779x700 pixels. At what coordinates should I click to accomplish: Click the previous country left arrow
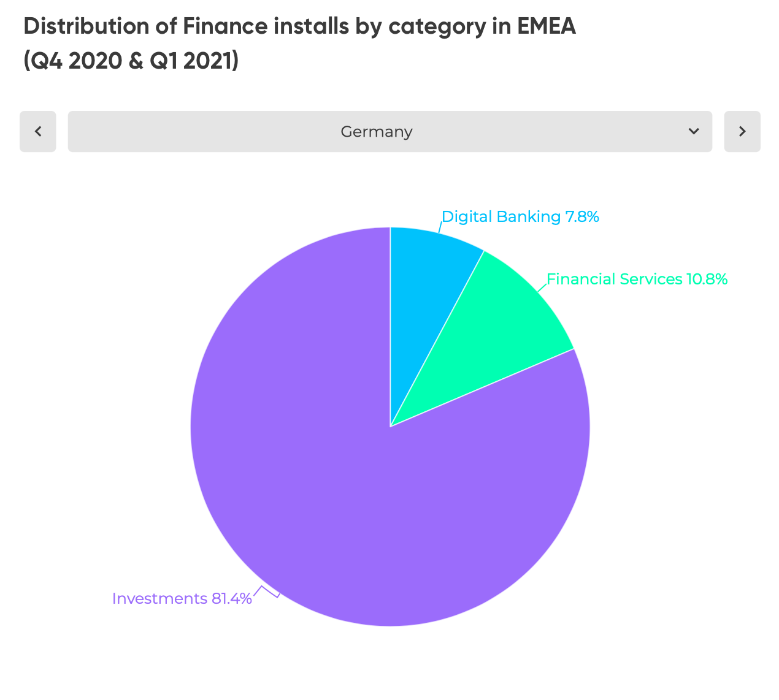pyautogui.click(x=38, y=131)
